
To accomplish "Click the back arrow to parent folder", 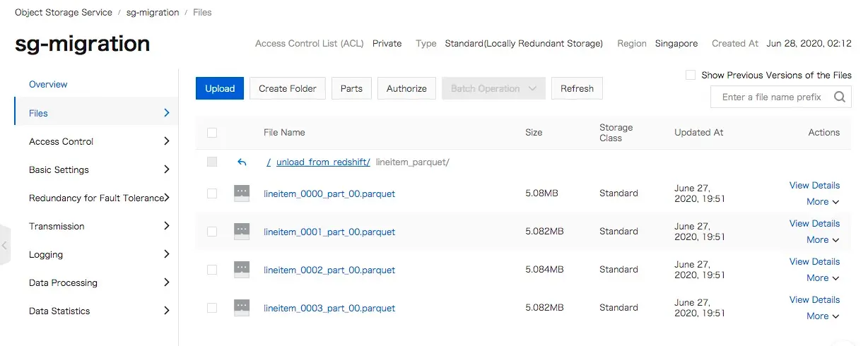I will pyautogui.click(x=242, y=162).
